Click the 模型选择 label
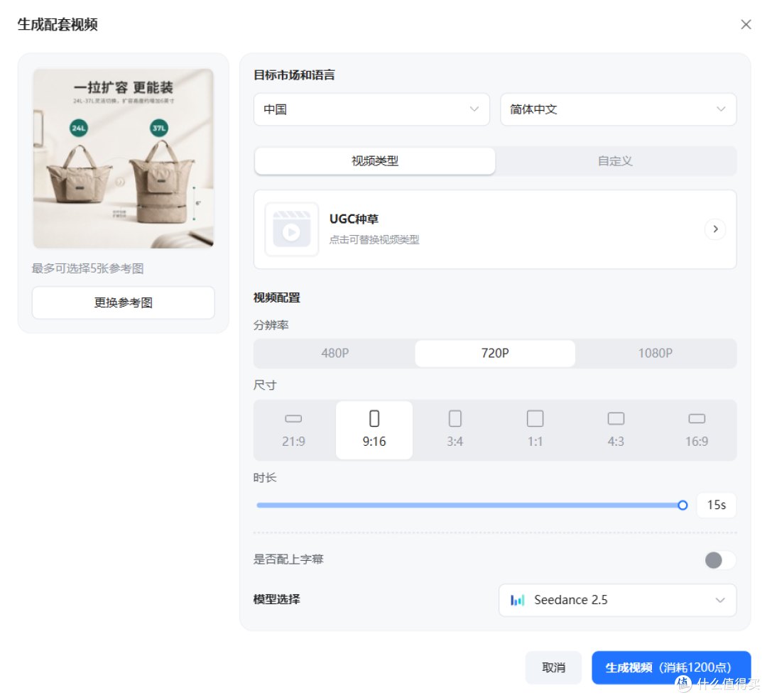This screenshot has height=700, width=767. (x=277, y=599)
